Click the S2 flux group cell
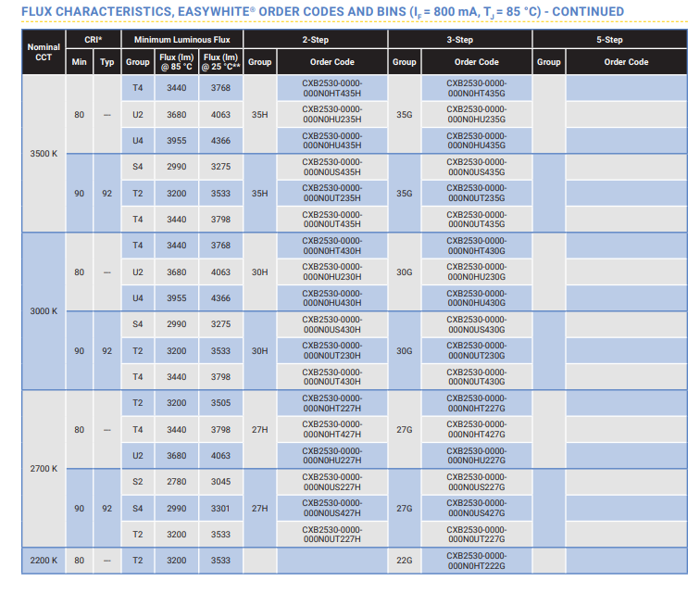The height and width of the screenshot is (593, 700). click(138, 482)
